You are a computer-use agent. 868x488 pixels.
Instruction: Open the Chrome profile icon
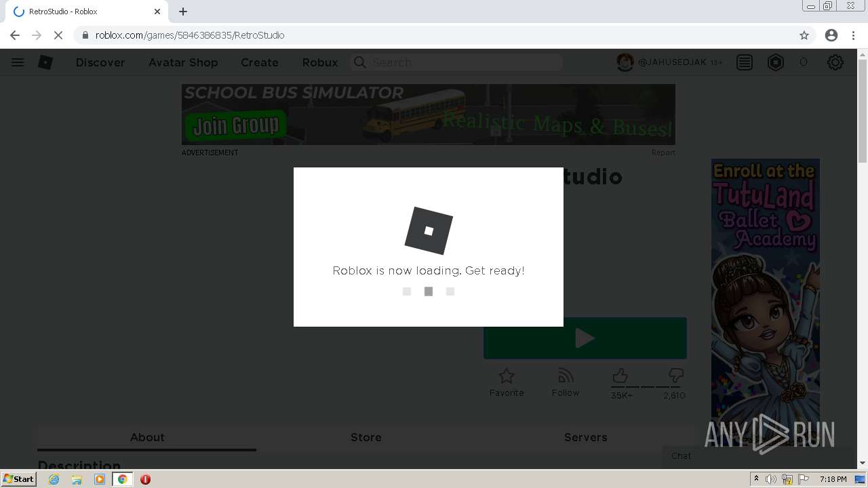click(831, 35)
